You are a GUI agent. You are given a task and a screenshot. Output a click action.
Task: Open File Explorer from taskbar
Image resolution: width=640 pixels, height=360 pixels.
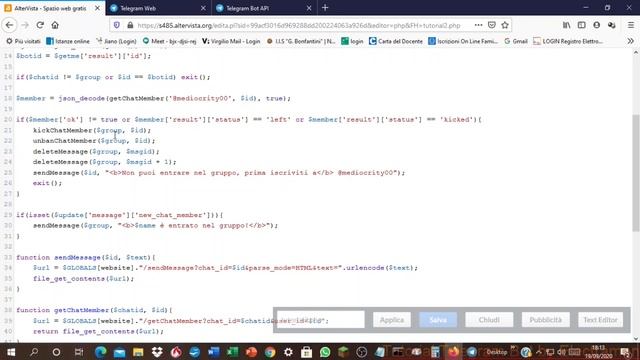pos(138,352)
